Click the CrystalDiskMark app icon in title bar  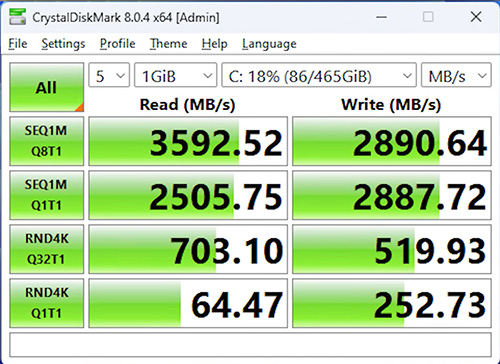18,17
